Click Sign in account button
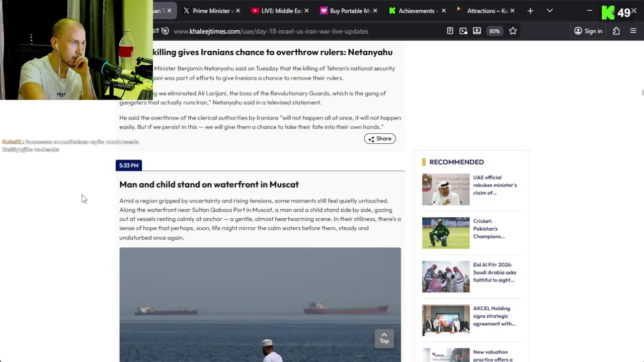Screen dimensions: 644x362 (588, 31)
